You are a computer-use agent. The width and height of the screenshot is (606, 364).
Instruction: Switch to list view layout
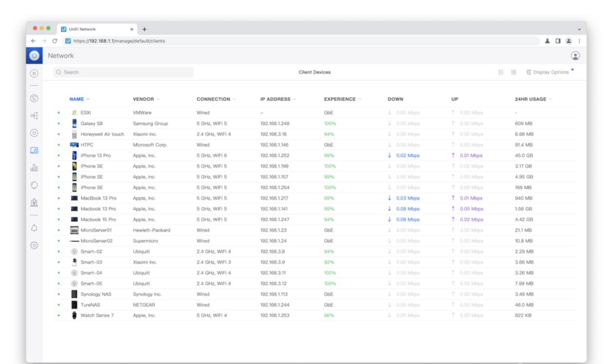click(x=501, y=73)
